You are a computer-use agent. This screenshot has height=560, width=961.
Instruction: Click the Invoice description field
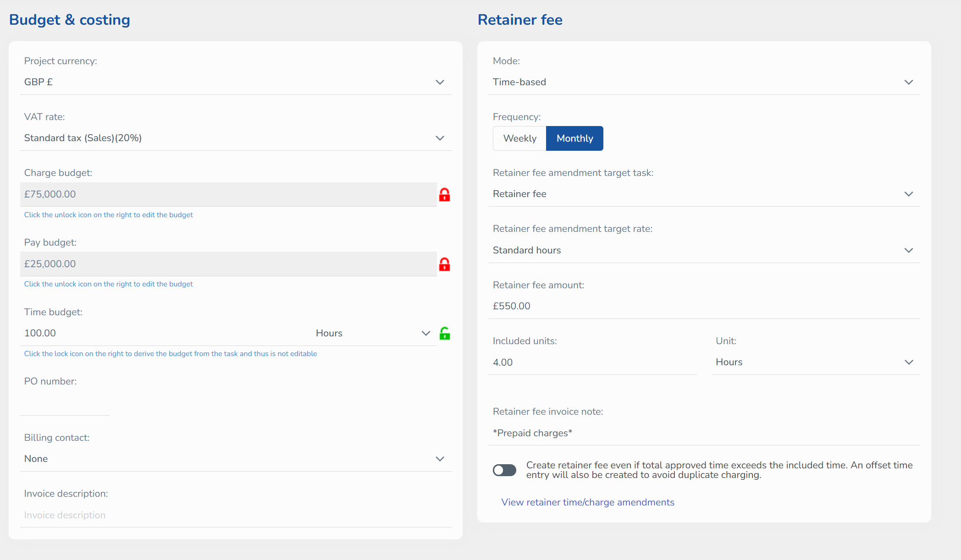tap(236, 515)
